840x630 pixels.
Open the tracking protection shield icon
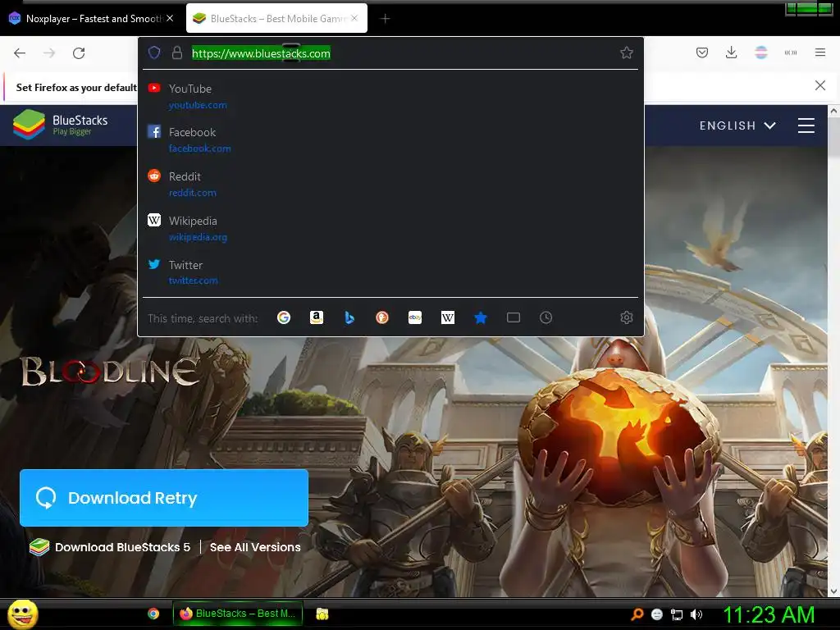click(x=154, y=52)
